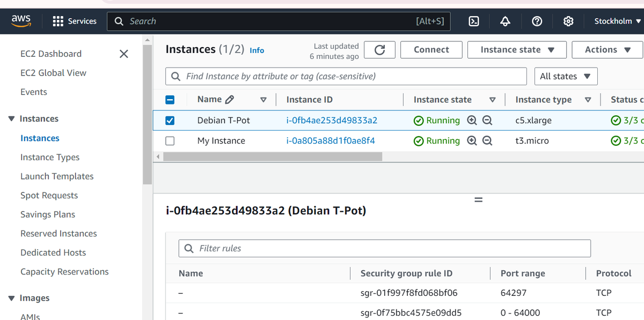Open instance ID i-0a805a88d1f0ae8f4 link

click(x=331, y=141)
